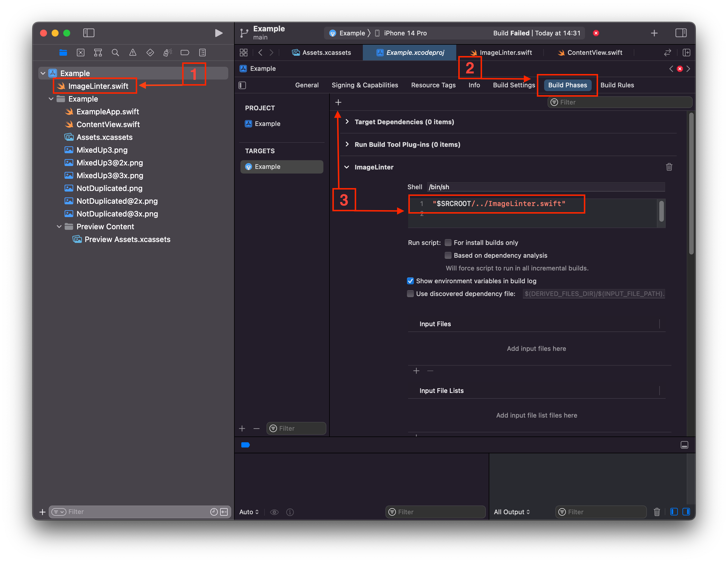
Task: Click the variables view info icon
Action: [x=290, y=512]
